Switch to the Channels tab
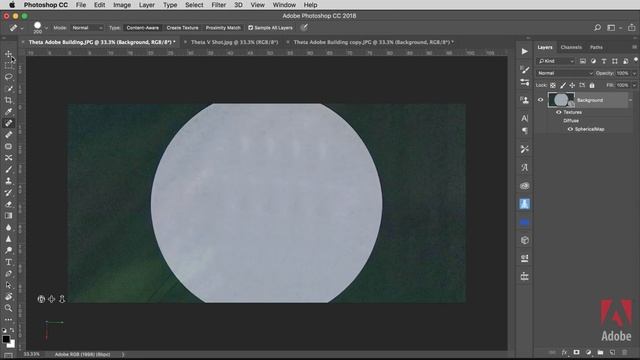 point(571,47)
